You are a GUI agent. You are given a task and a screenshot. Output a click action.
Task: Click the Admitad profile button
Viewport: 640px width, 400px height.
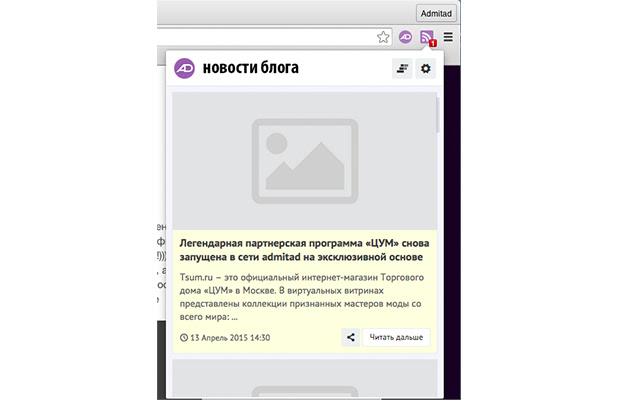436,13
